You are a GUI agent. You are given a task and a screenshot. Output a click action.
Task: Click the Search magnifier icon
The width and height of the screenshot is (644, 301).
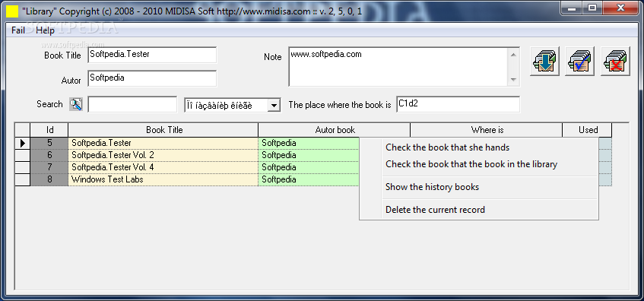(x=75, y=104)
